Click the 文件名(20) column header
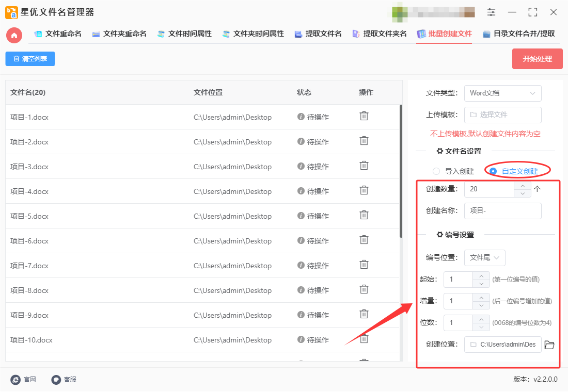This screenshot has height=392, width=568. click(x=28, y=92)
